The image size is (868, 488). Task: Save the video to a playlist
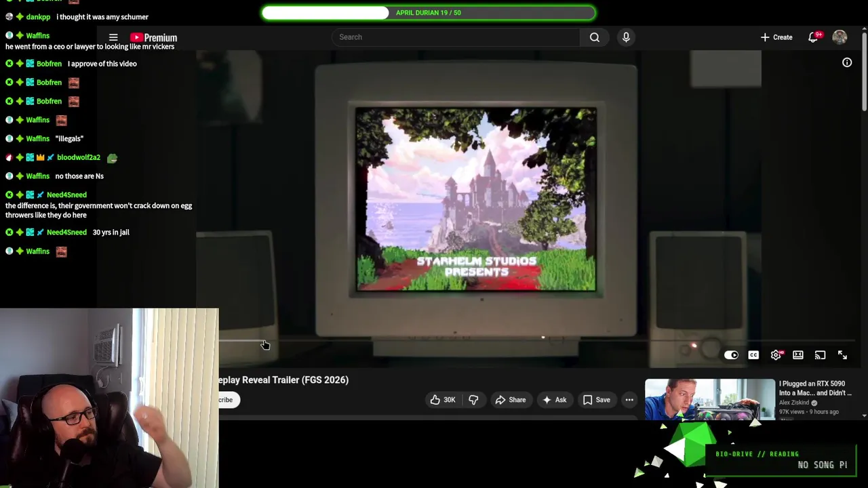pos(597,400)
